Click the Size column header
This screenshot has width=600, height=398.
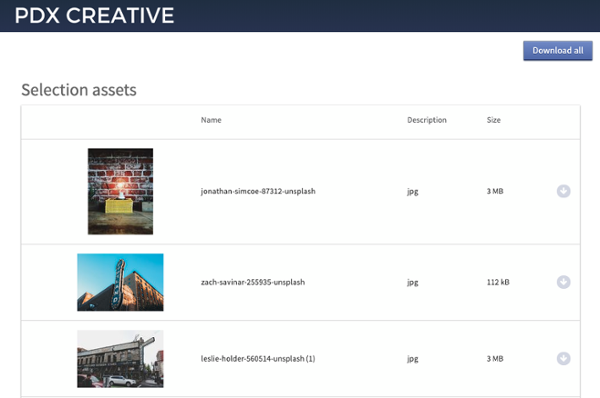493,120
